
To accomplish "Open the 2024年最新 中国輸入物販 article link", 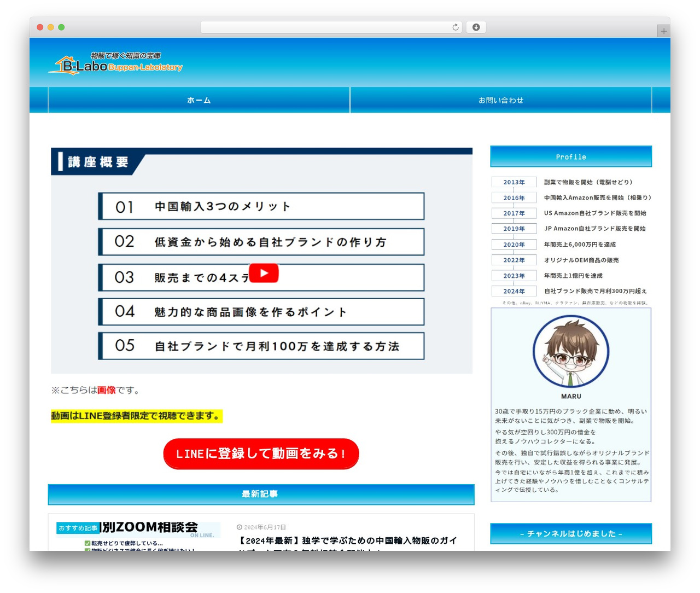I will point(347,544).
